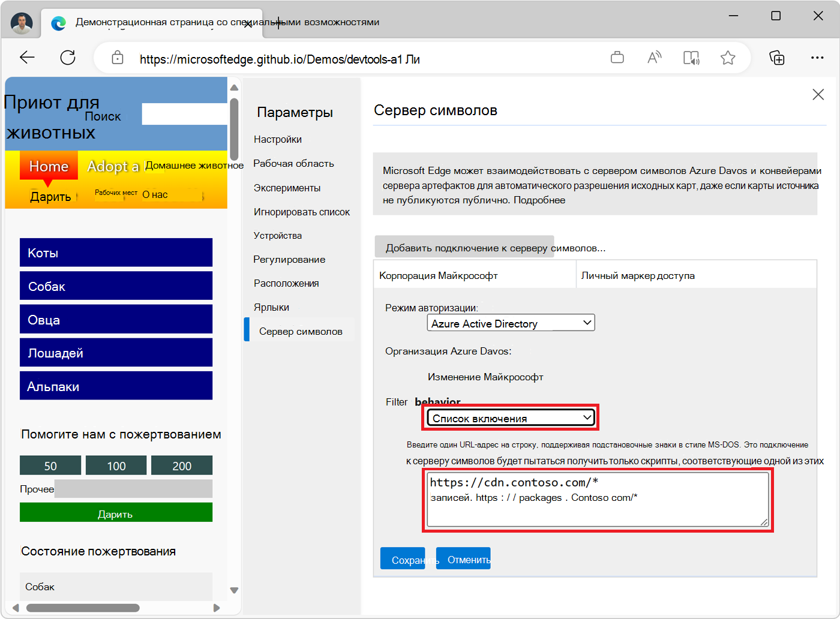Click the Read aloud icon in address bar

tap(654, 58)
